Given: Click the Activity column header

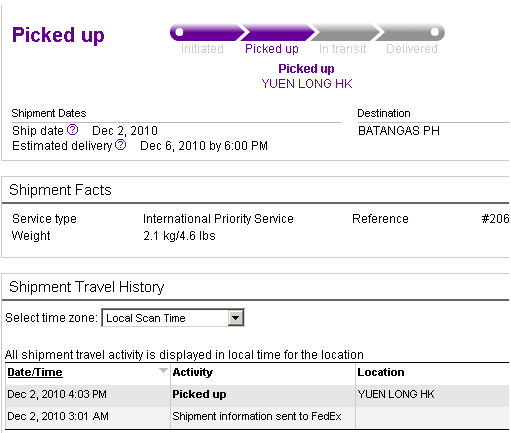Looking at the screenshot, I should coord(193,372).
